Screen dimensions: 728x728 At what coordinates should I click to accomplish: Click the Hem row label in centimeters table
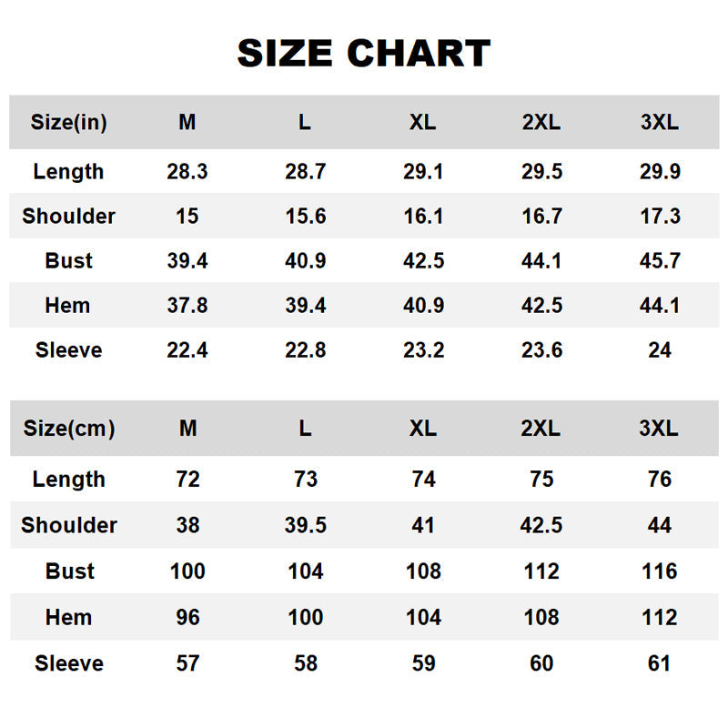point(69,616)
